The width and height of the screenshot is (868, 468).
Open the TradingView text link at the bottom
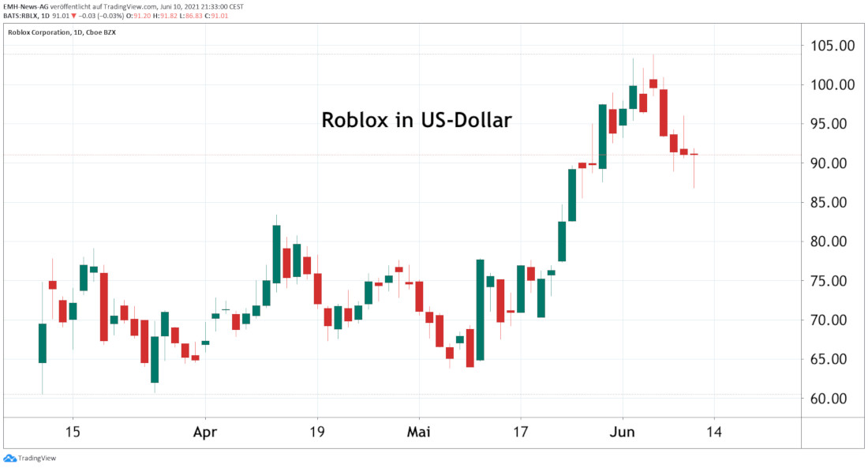(x=36, y=458)
